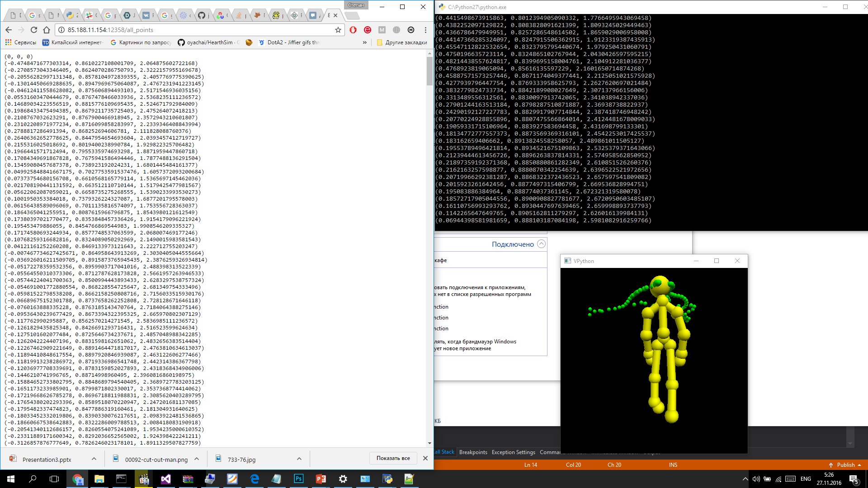Show hidden bookmarks overflow chevron
Image resolution: width=868 pixels, height=488 pixels.
[364, 42]
